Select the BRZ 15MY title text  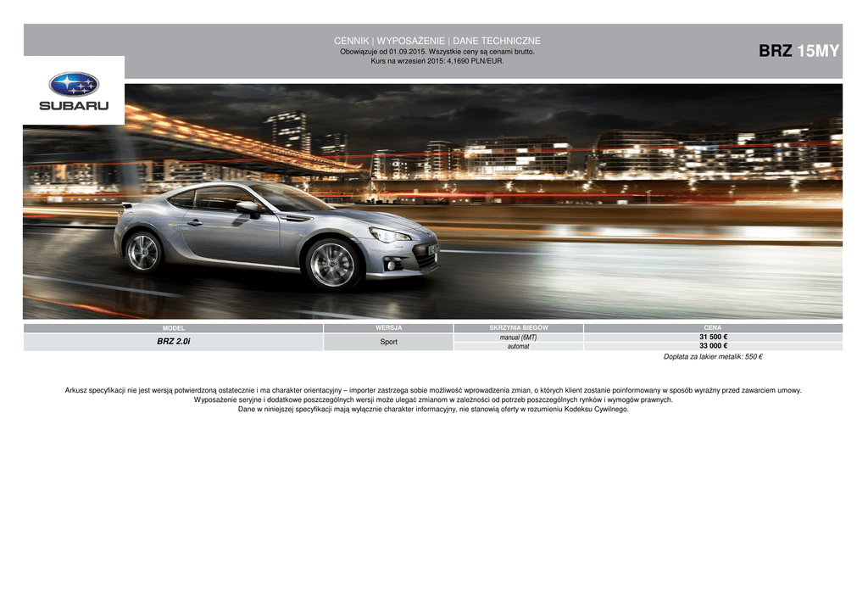(798, 51)
